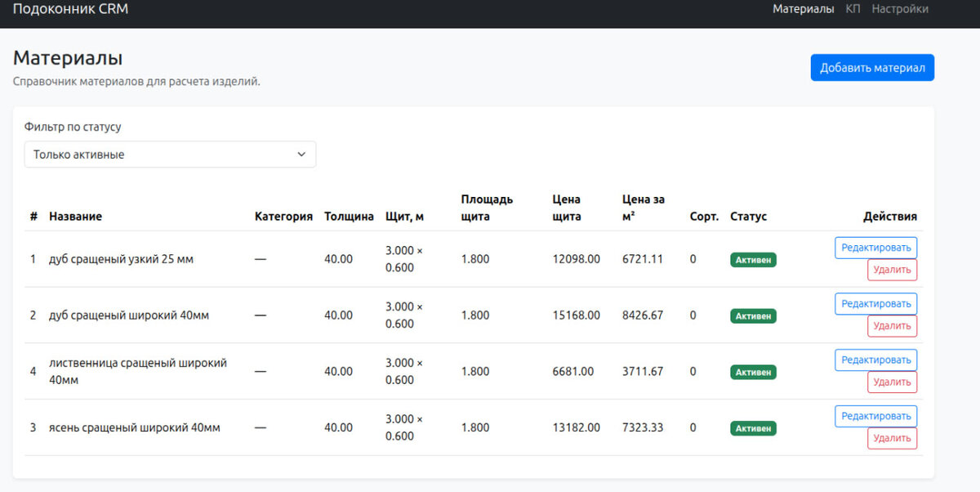Open the Материалы nav tab
The width and height of the screenshot is (980, 492).
click(804, 9)
